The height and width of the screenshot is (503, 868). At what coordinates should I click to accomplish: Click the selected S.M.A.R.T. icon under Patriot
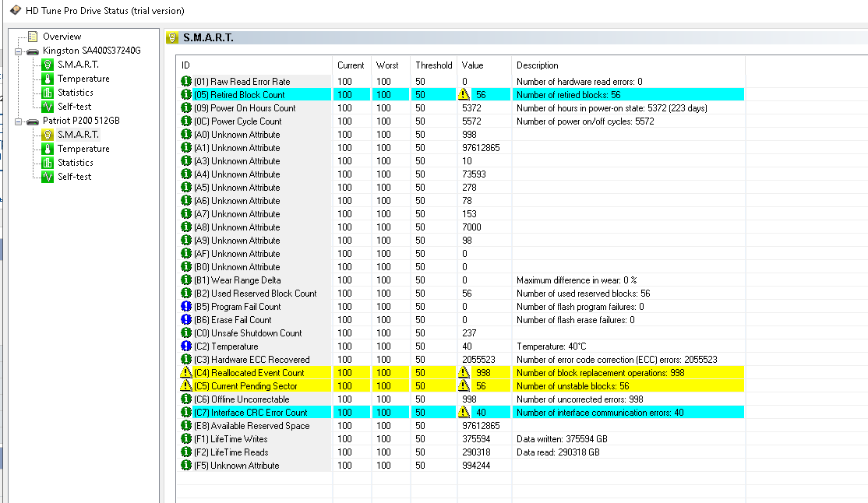pyautogui.click(x=48, y=135)
